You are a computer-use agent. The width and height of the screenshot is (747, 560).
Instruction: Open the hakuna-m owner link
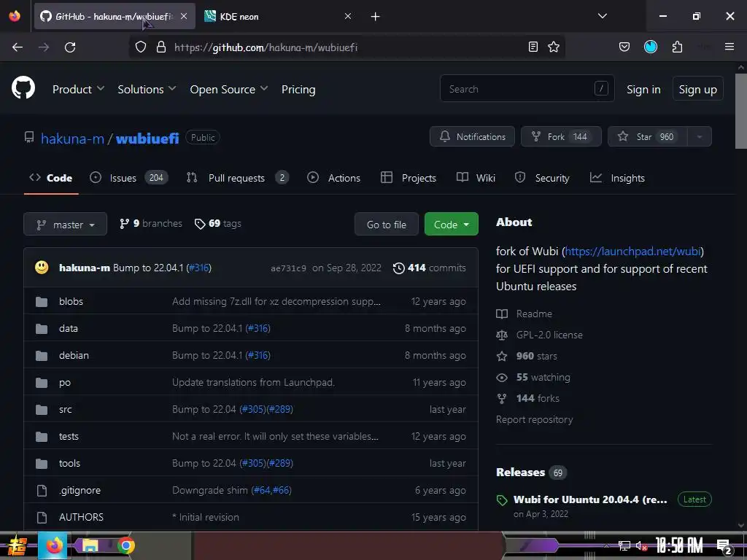pos(72,138)
